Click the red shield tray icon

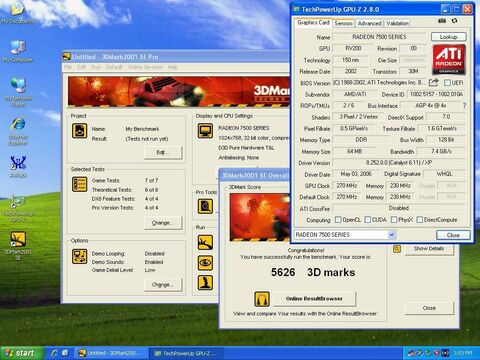pyautogui.click(x=437, y=353)
